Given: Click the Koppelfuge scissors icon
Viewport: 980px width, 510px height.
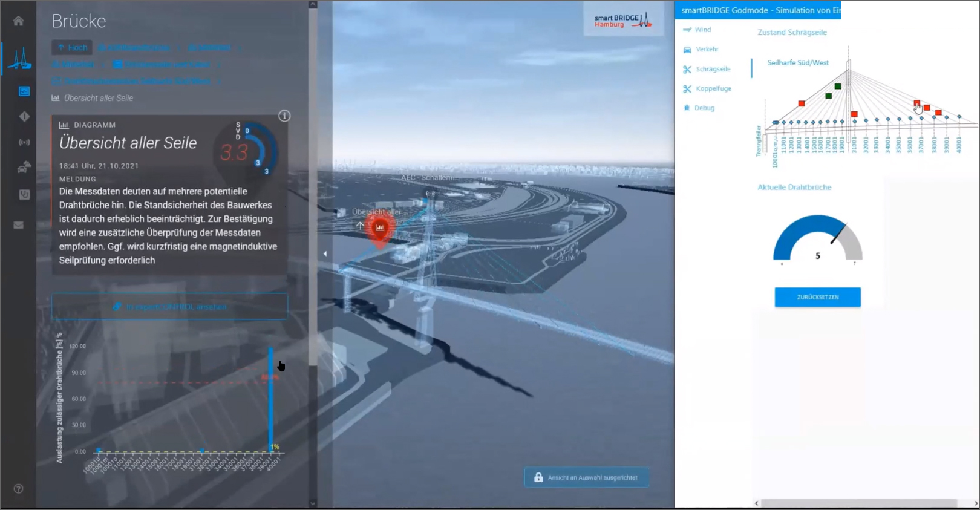Looking at the screenshot, I should click(x=687, y=89).
